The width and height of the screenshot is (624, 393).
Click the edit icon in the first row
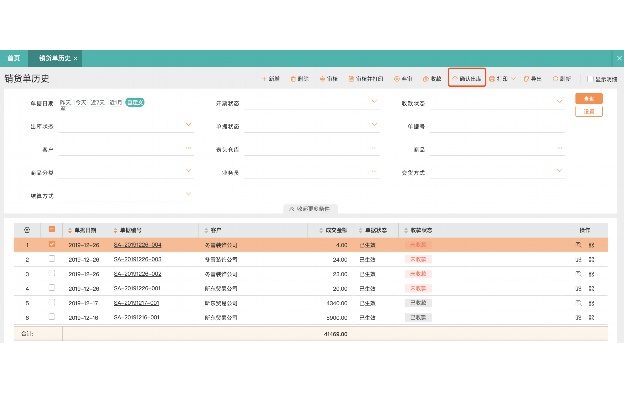[x=578, y=245]
